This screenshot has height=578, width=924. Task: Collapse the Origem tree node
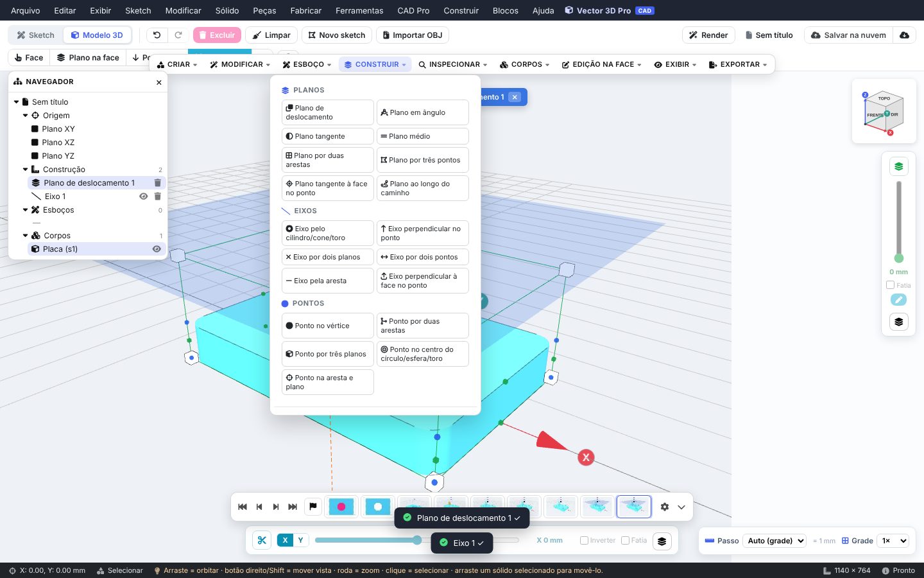pos(25,116)
